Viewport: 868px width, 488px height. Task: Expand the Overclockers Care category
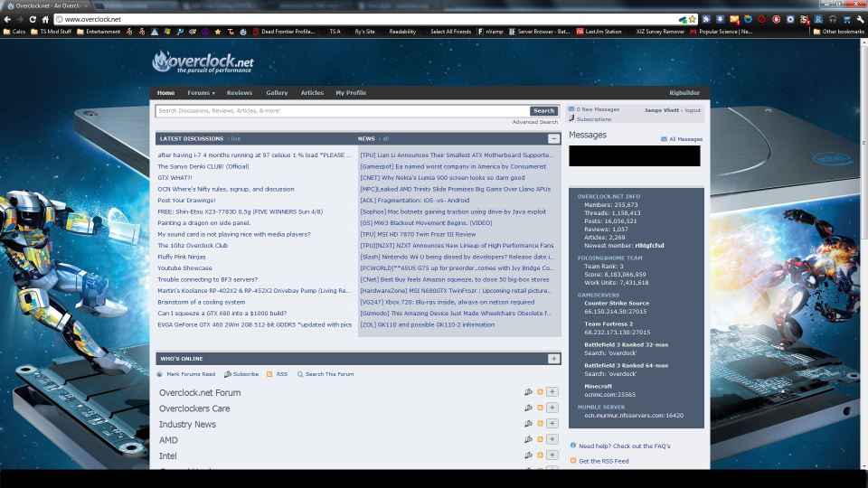[x=552, y=408]
